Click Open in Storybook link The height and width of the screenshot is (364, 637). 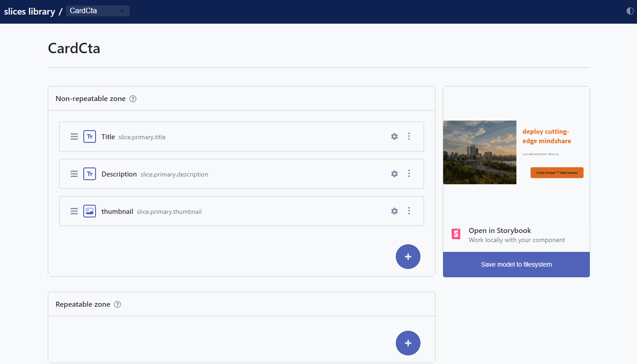[500, 231]
